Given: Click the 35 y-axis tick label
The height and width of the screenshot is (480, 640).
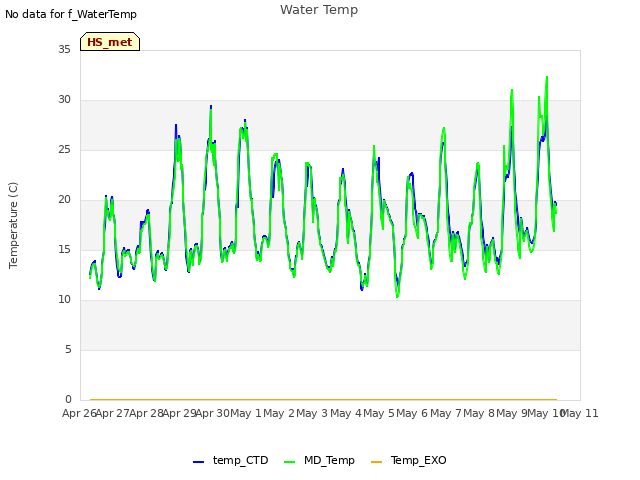Looking at the screenshot, I should pyautogui.click(x=64, y=49).
